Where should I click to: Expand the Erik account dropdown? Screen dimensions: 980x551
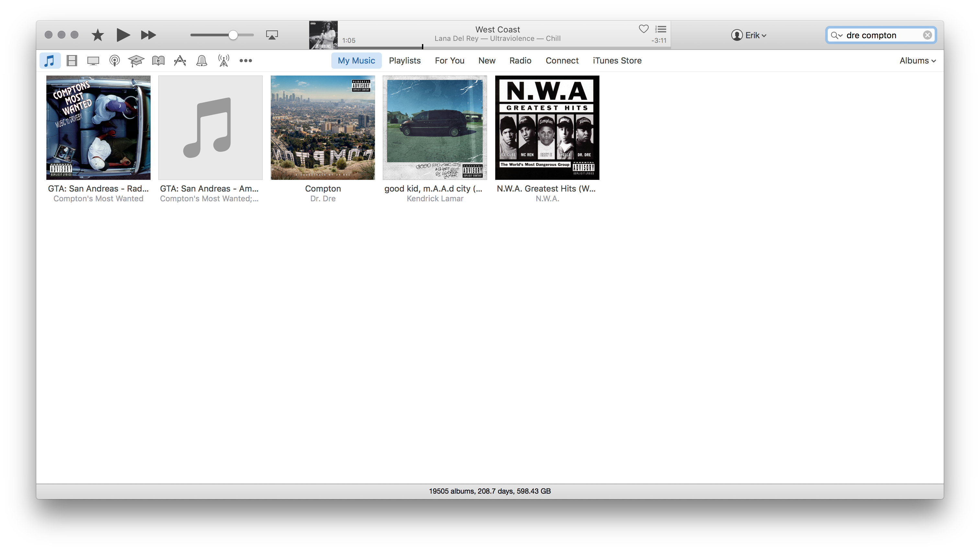click(x=756, y=35)
